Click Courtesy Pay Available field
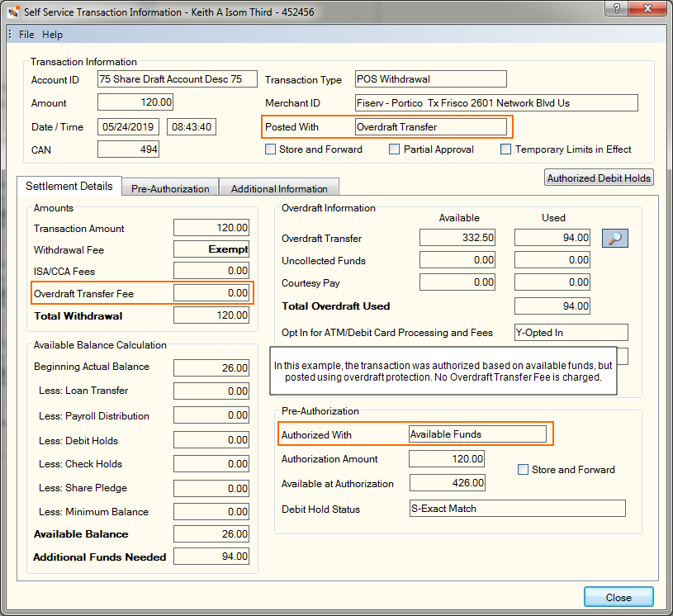 (x=457, y=282)
